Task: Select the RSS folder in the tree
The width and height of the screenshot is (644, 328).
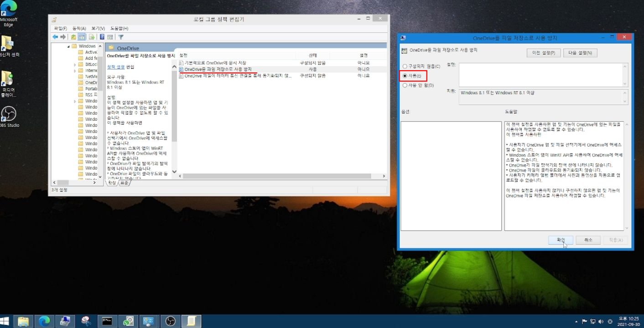Action: point(88,95)
